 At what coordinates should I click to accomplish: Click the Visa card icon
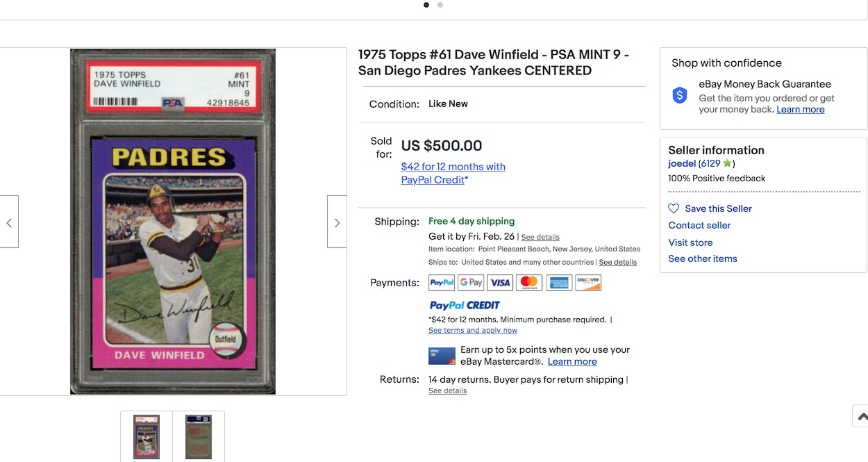[x=500, y=283]
